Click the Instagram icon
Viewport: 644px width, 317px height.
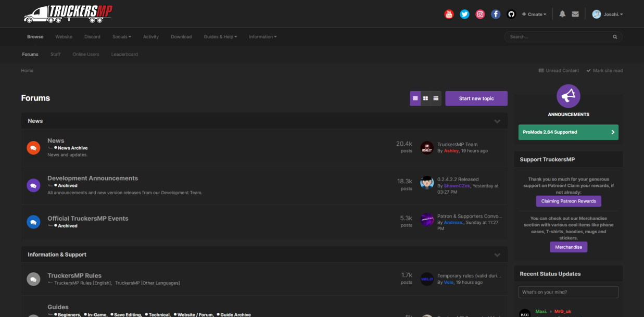coord(480,14)
